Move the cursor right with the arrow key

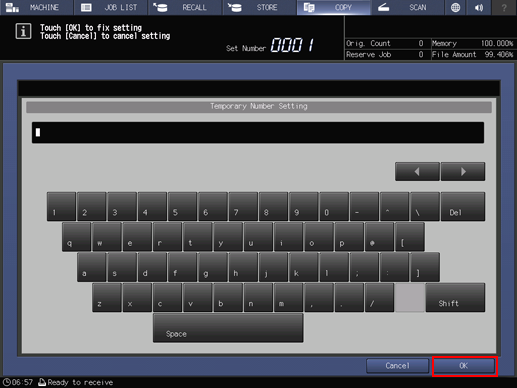(463, 172)
